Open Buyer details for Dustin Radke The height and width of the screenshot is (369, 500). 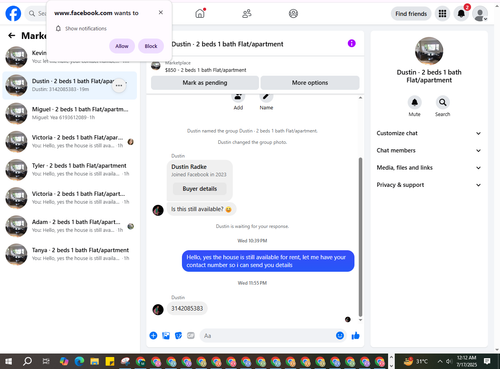[x=199, y=189]
